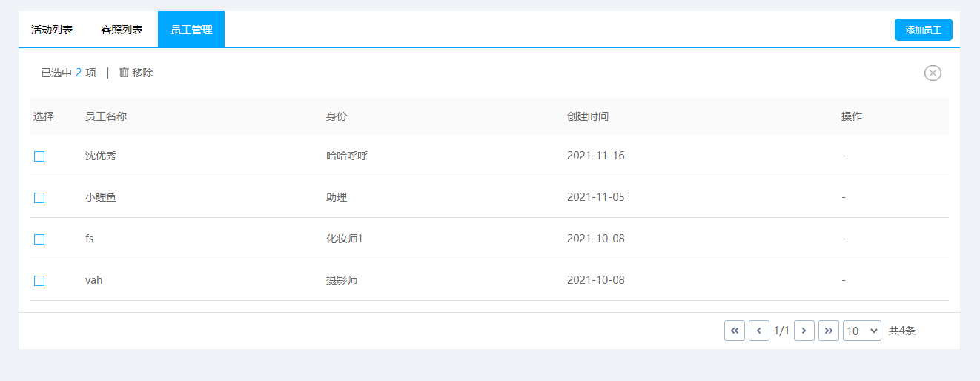Click the 添加员工 button
This screenshot has height=381, width=980.
click(x=923, y=30)
